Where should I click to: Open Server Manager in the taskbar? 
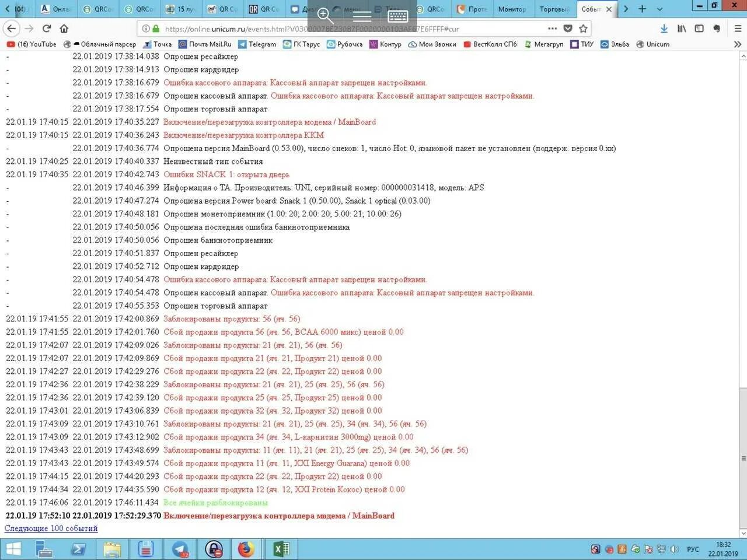(x=44, y=549)
